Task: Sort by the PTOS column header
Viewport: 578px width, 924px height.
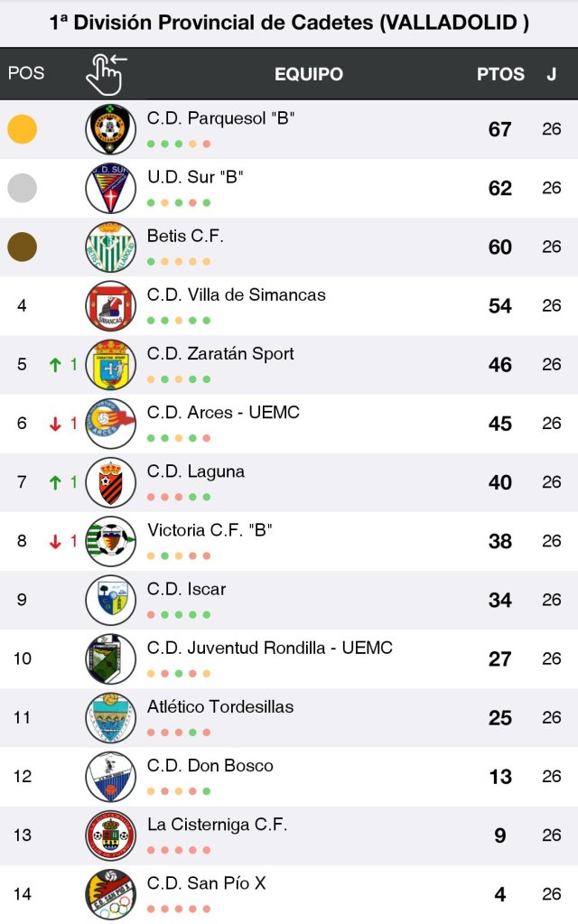Action: [x=500, y=74]
